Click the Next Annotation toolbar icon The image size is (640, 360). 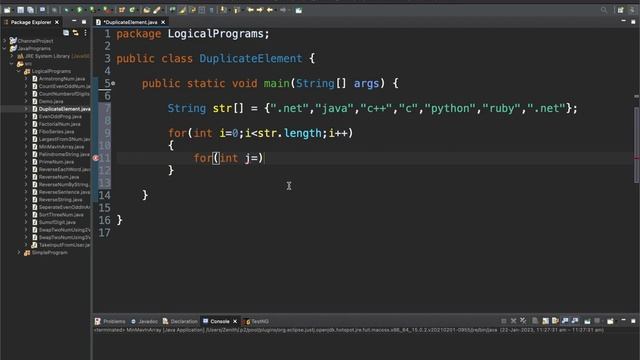(223, 10)
